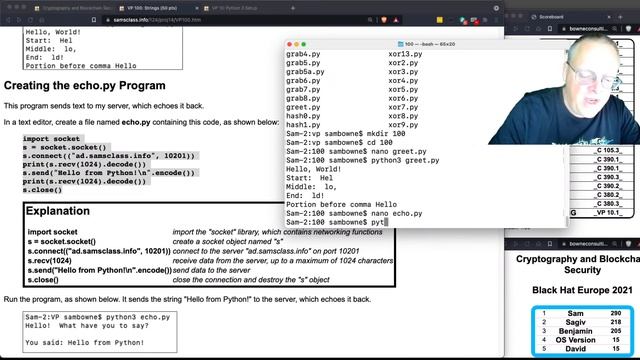
Task: Close the Scoreboard tab
Action: (x=609, y=17)
